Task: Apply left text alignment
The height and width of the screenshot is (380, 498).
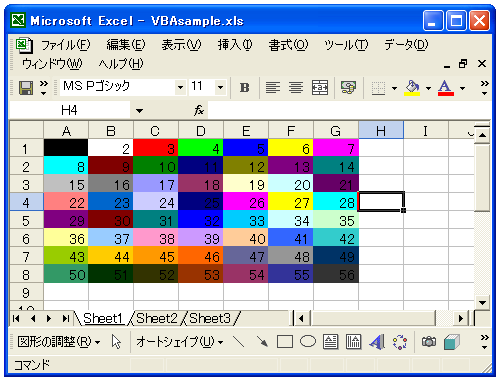Action: point(273,88)
